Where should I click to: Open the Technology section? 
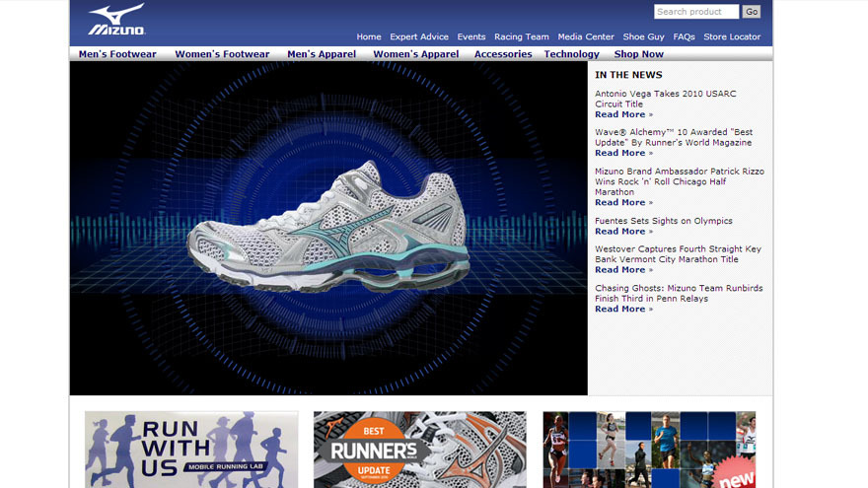pos(571,54)
